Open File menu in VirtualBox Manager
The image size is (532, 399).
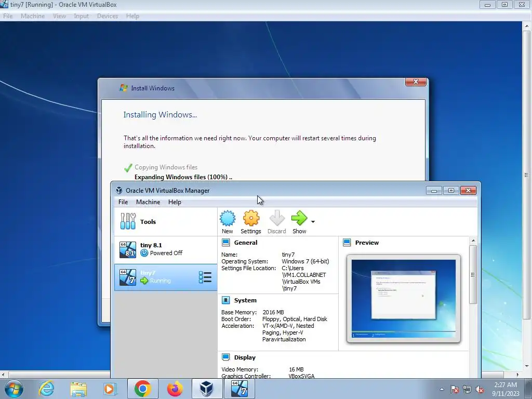(x=123, y=202)
